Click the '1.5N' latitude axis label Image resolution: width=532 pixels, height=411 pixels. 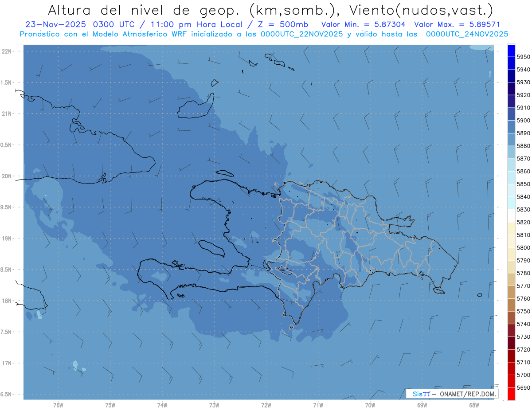point(7,82)
